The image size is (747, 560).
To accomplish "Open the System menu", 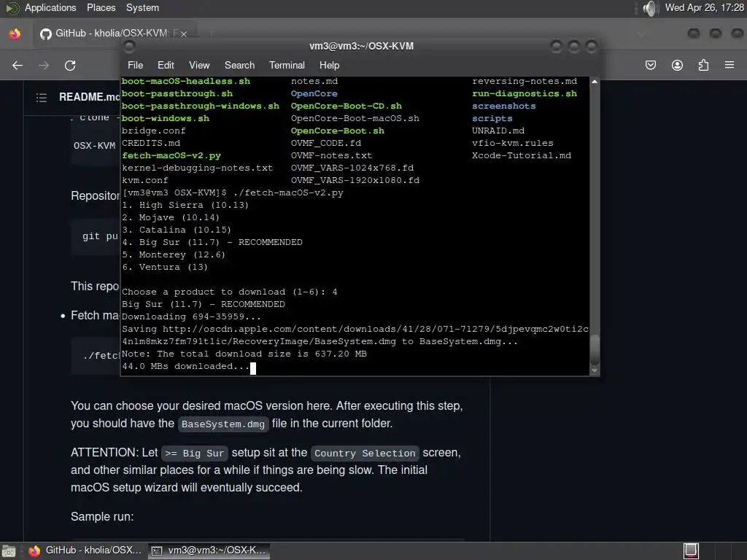I will pyautogui.click(x=142, y=8).
